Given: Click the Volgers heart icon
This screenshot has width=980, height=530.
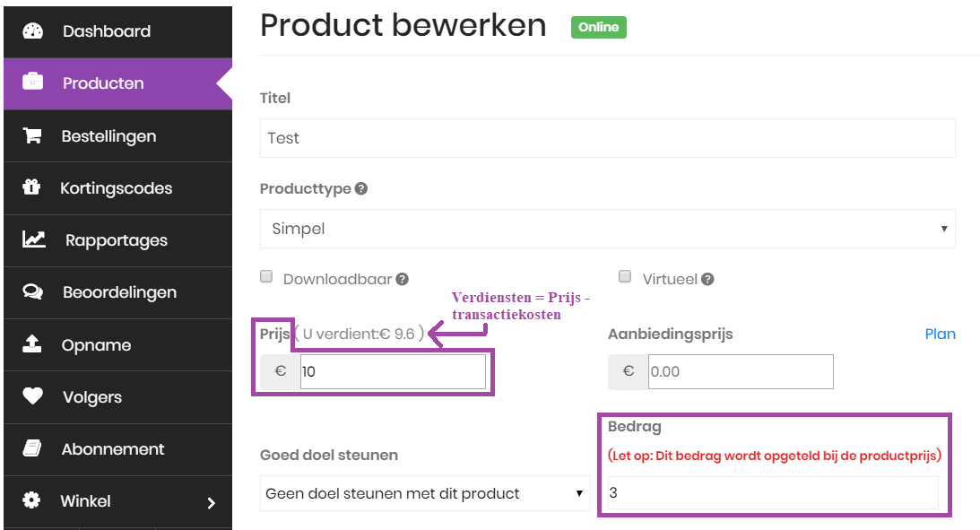Looking at the screenshot, I should coord(32,395).
